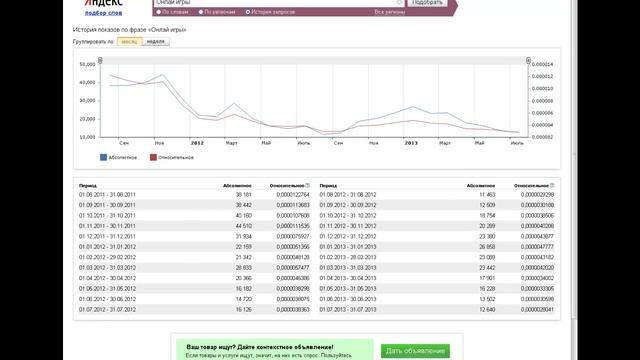Image resolution: width=640 pixels, height=360 pixels.
Task: Open help icon beside 'Относительное' in the right table
Action: coord(552,185)
